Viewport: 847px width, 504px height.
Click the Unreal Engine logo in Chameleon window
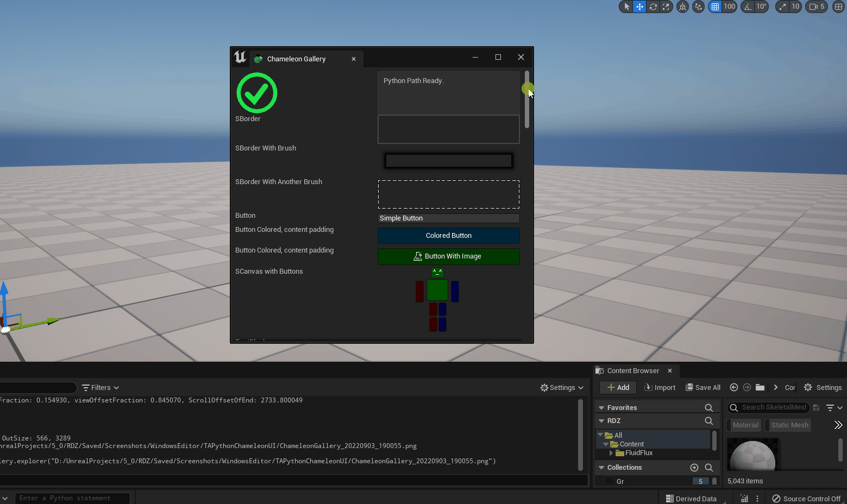coord(240,57)
